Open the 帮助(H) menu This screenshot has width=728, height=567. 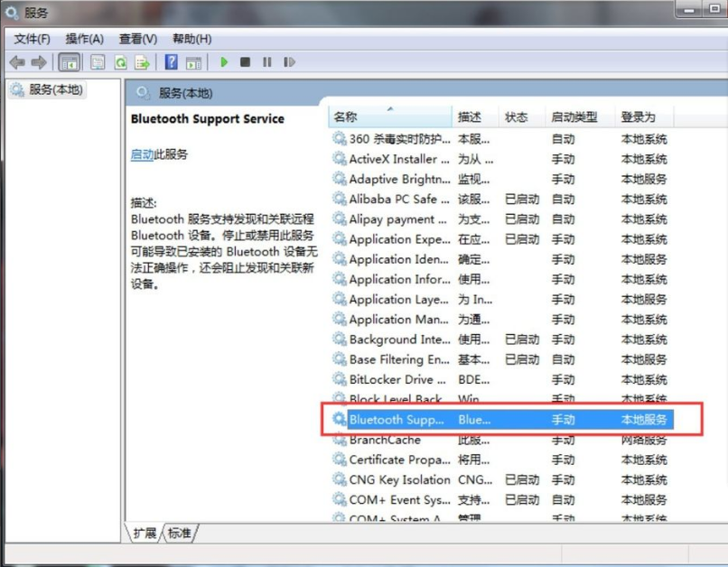point(191,39)
